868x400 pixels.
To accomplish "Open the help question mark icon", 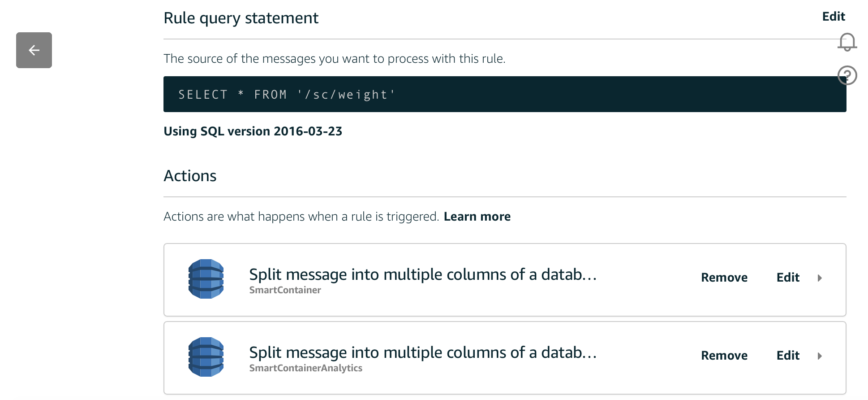I will 847,75.
